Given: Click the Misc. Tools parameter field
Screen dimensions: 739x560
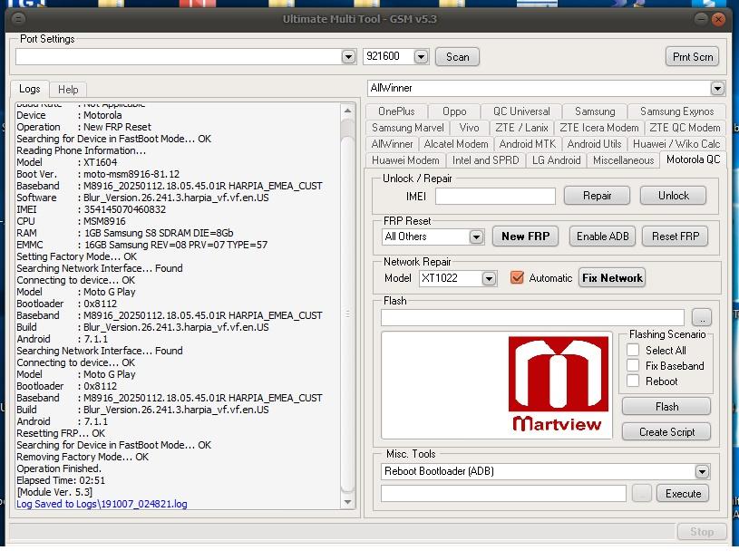Looking at the screenshot, I should (503, 493).
